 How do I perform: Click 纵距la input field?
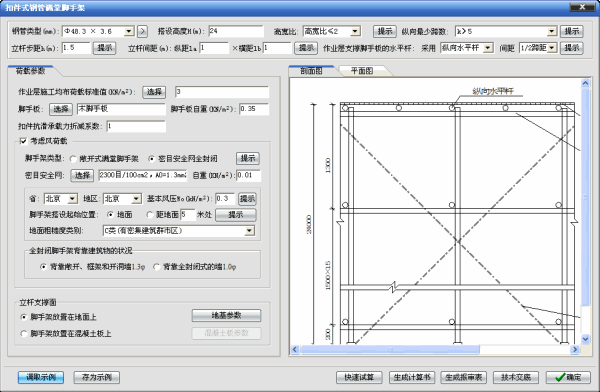[214, 48]
